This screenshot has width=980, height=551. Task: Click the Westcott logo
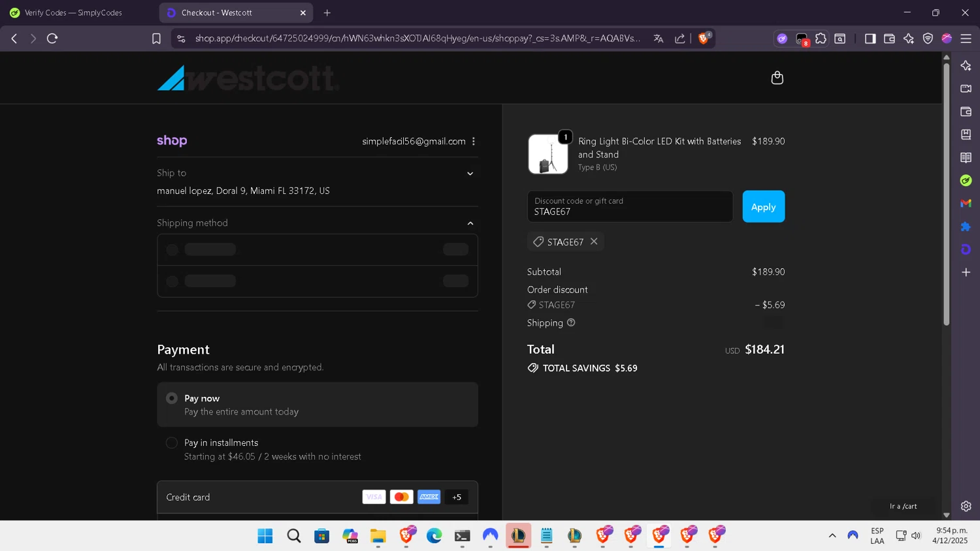(x=248, y=78)
